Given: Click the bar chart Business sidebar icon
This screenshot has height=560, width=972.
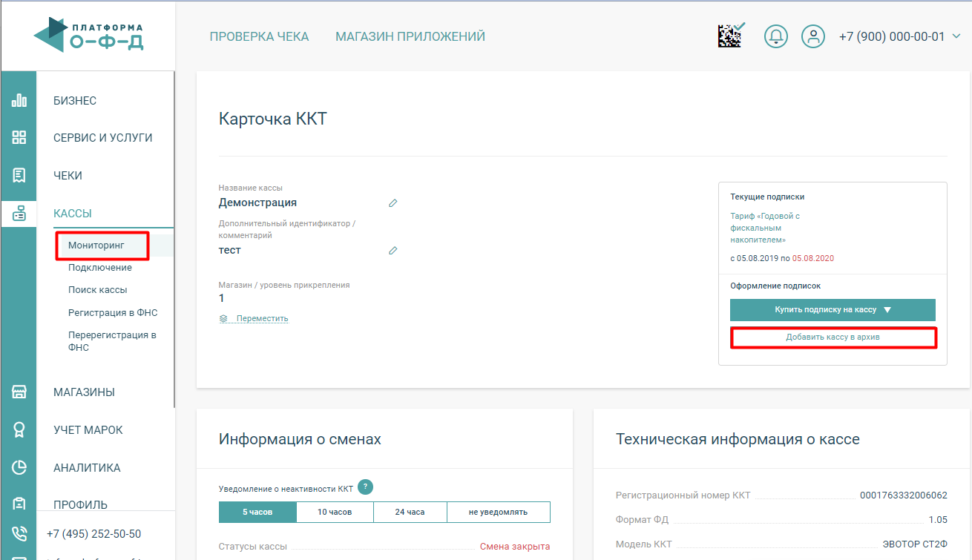Looking at the screenshot, I should (x=19, y=101).
